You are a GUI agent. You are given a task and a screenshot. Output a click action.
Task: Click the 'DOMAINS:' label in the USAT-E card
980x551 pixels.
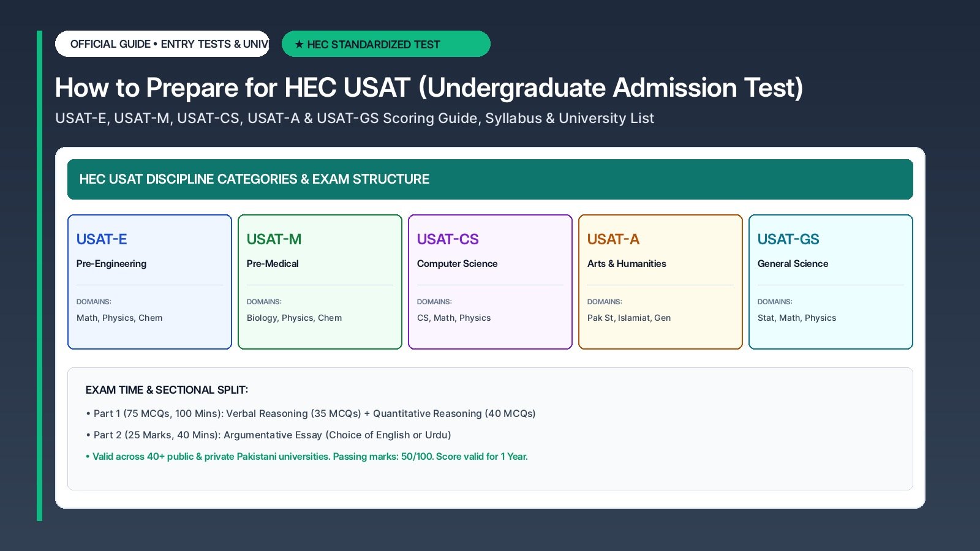pyautogui.click(x=94, y=302)
